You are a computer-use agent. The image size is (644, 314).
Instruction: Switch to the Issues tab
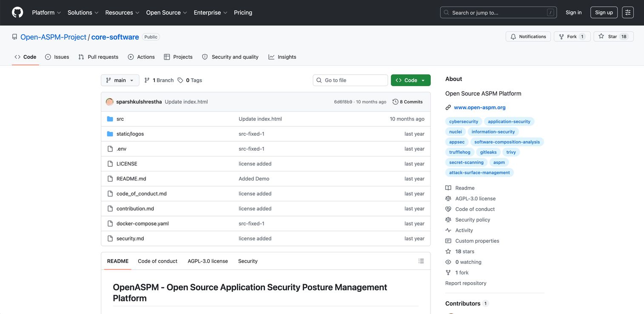pos(57,57)
